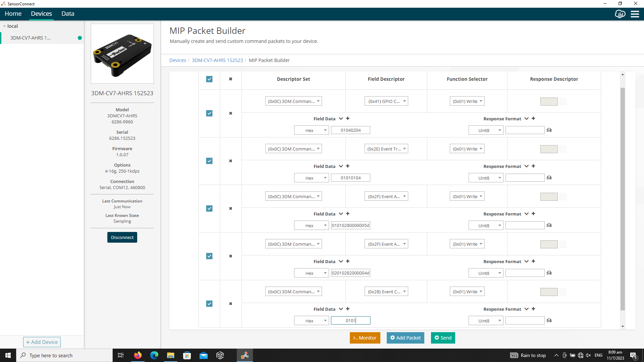
Task: Click the Send button
Action: coord(443,338)
